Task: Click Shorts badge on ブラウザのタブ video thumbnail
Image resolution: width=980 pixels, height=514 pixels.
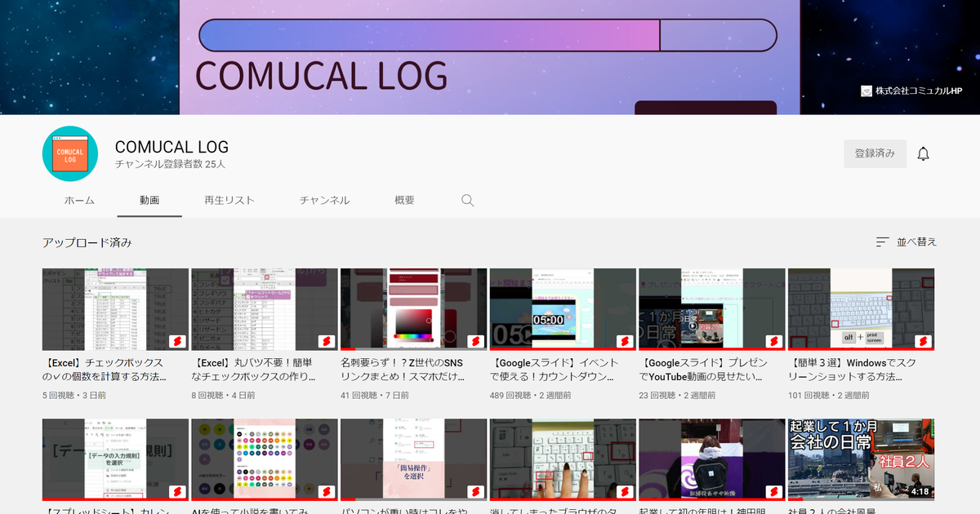Action: [625, 492]
